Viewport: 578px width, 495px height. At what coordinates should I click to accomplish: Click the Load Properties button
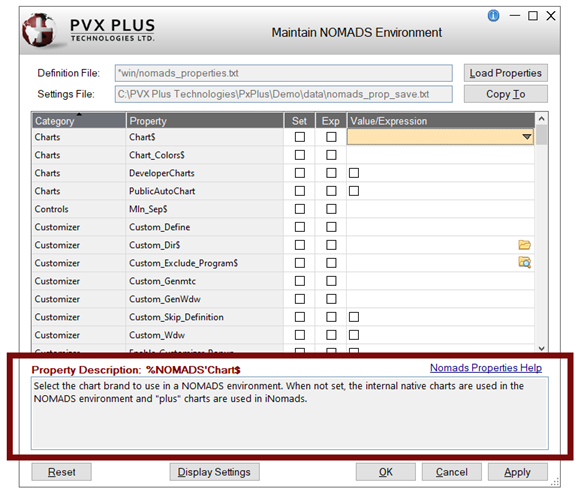tap(505, 73)
